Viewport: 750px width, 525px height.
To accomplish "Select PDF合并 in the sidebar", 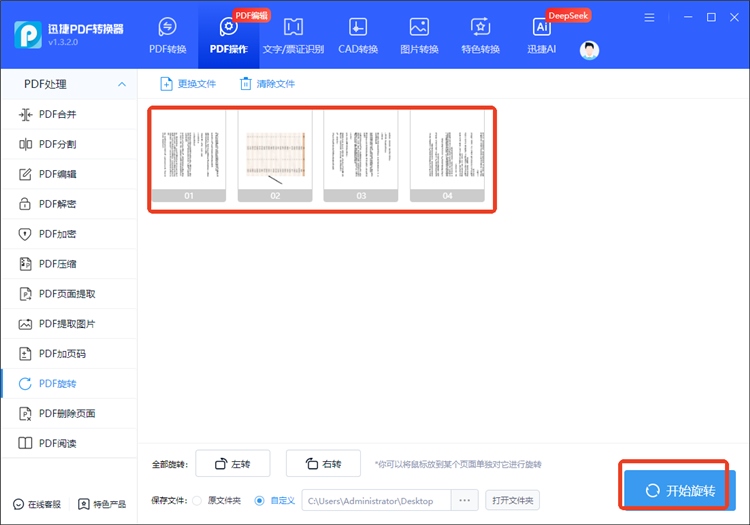I will pyautogui.click(x=69, y=114).
